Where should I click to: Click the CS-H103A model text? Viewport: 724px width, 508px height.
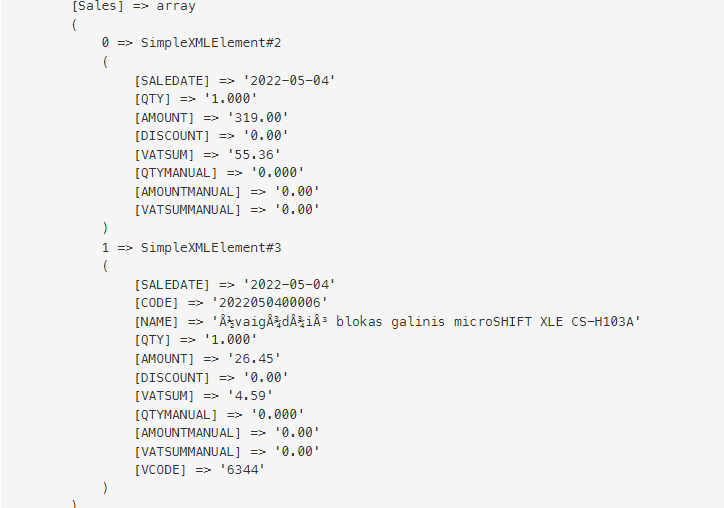[602, 321]
